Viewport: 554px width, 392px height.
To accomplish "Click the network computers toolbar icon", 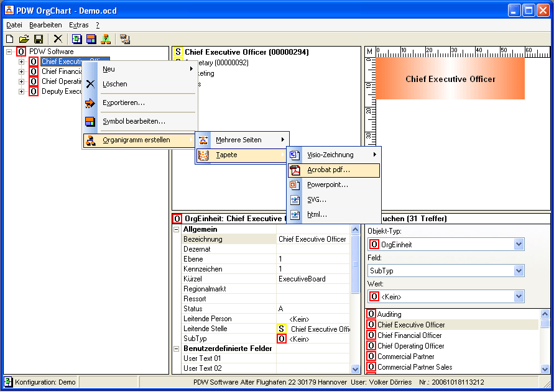I will point(125,39).
